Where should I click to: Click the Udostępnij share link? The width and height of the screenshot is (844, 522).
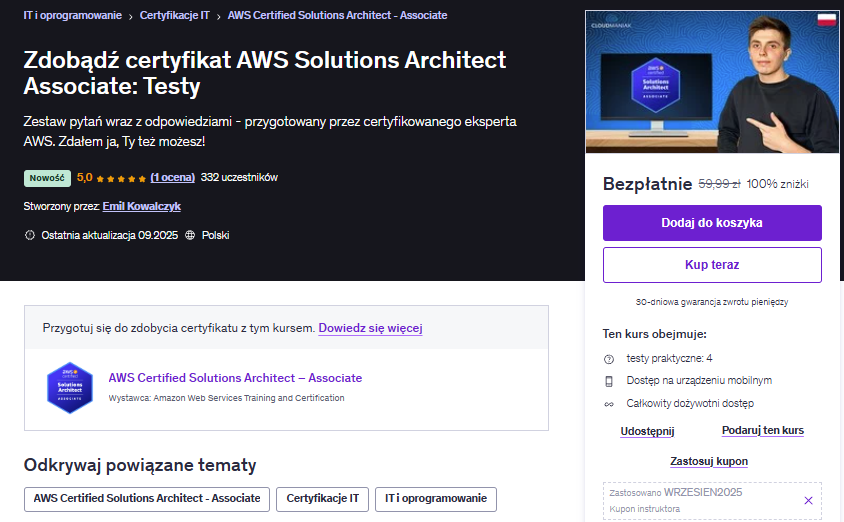pyautogui.click(x=647, y=431)
